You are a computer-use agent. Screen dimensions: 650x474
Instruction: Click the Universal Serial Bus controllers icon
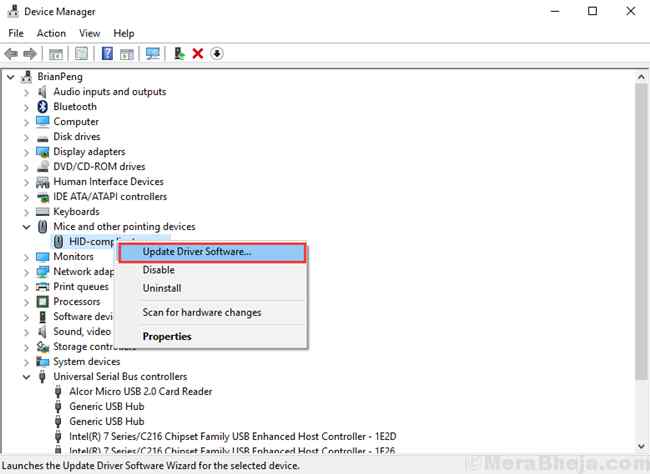coord(42,377)
